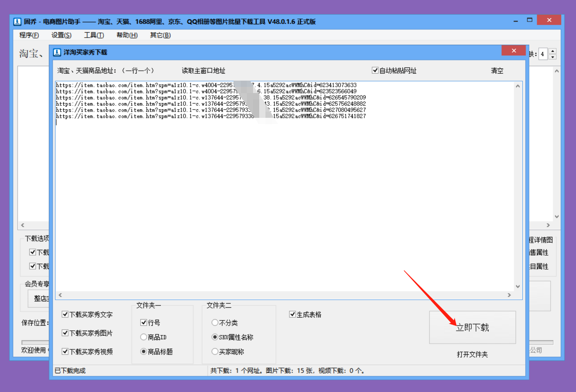Click main window list scrollbar down arrow
This screenshot has height=392, width=576.
(557, 217)
